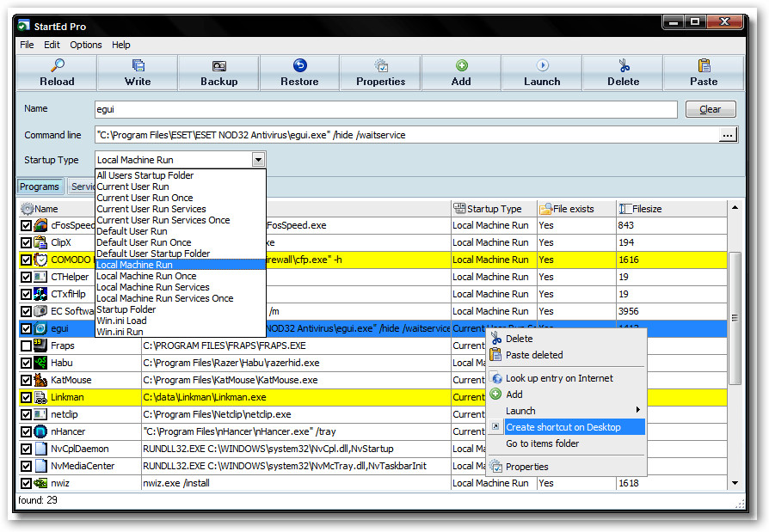Image resolution: width=769 pixels, height=532 pixels.
Task: Choose All Users Startup Folder option
Action: pyautogui.click(x=181, y=175)
